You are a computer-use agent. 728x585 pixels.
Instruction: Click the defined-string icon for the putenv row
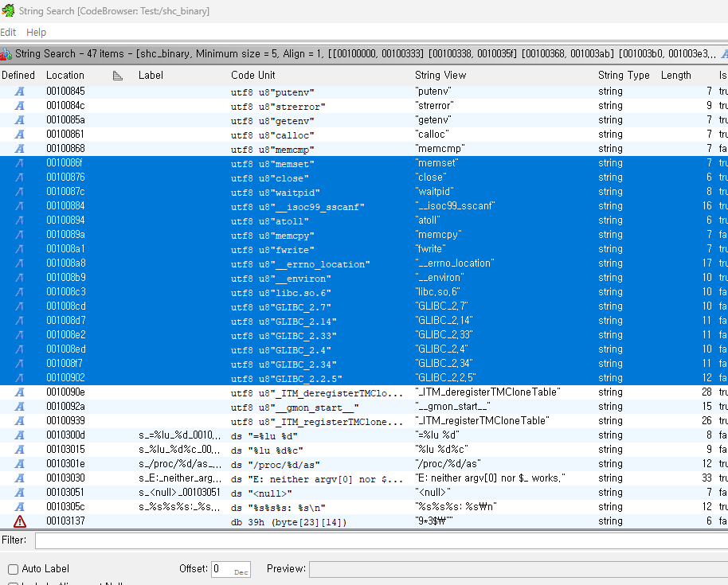19,92
